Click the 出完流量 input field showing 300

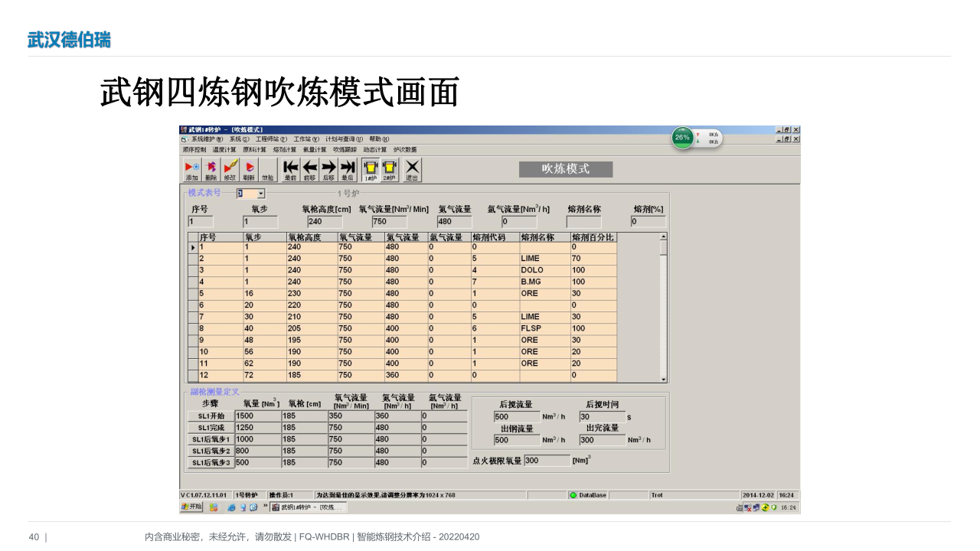[x=602, y=440]
